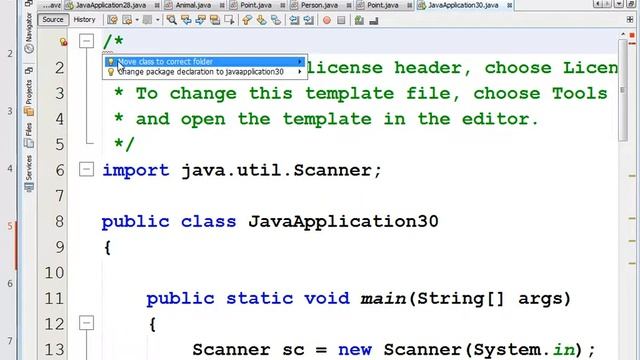Click line number 10 in gutter

55,273
